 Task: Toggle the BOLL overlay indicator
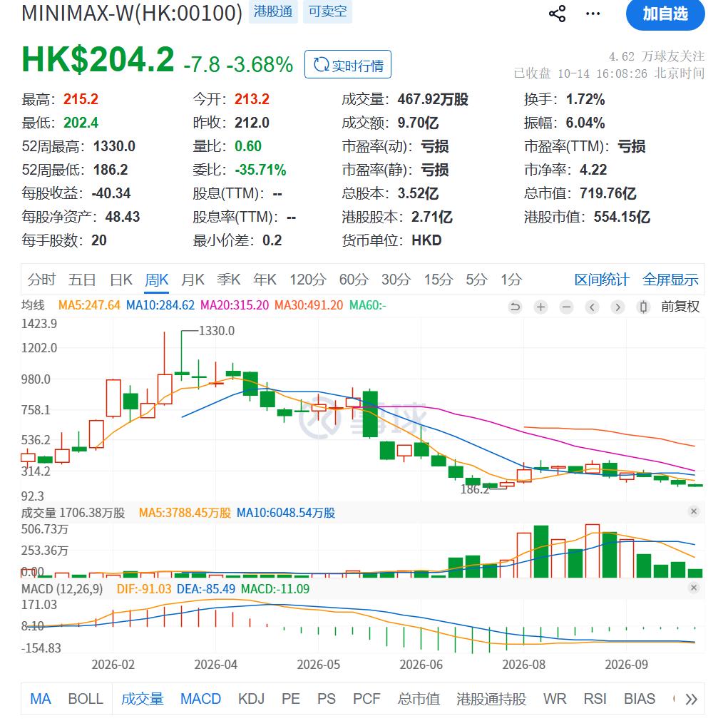pyautogui.click(x=86, y=699)
